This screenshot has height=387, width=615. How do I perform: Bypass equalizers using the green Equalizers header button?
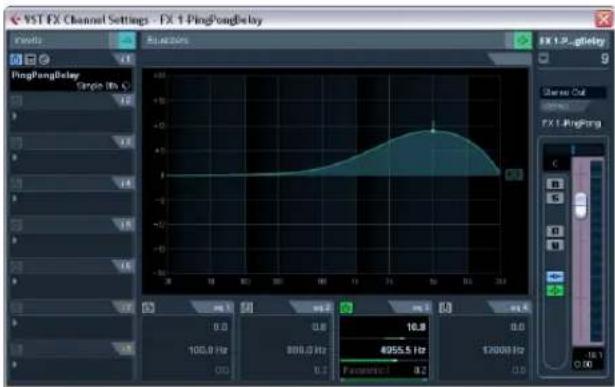tap(523, 40)
